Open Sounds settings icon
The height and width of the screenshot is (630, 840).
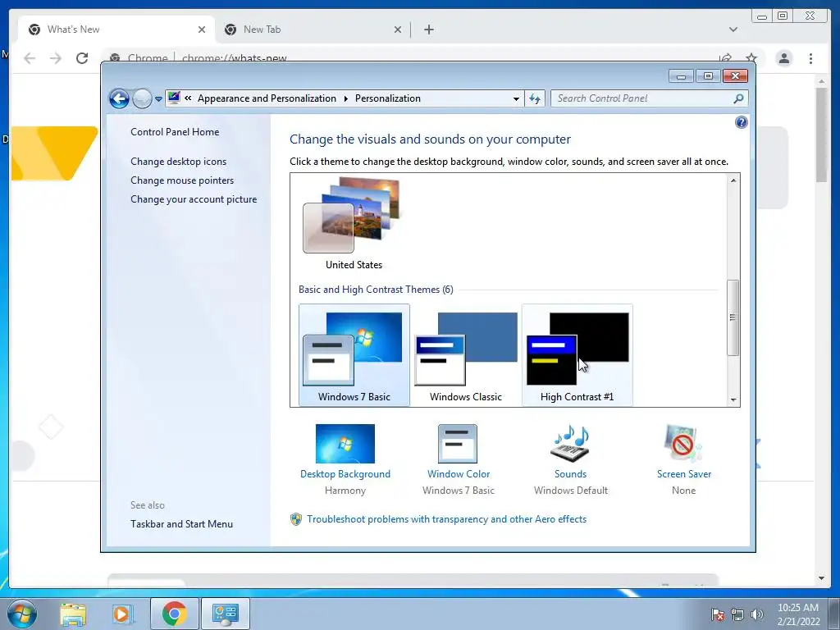tap(570, 444)
